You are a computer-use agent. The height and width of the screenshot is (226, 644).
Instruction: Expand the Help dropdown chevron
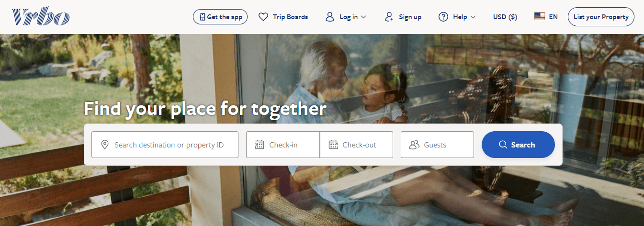point(473,17)
